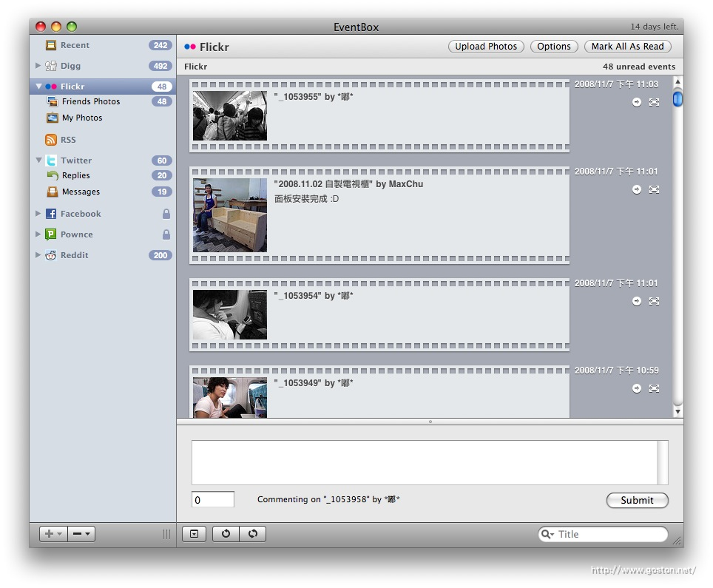Open Friends Photos via its icon
The image size is (713, 588).
53,101
